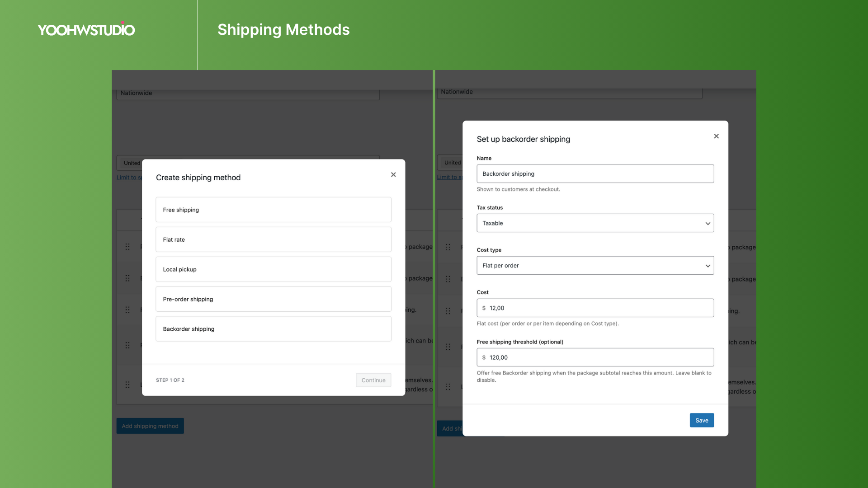Select Flat rate method option
868x488 pixels.
pos(274,239)
